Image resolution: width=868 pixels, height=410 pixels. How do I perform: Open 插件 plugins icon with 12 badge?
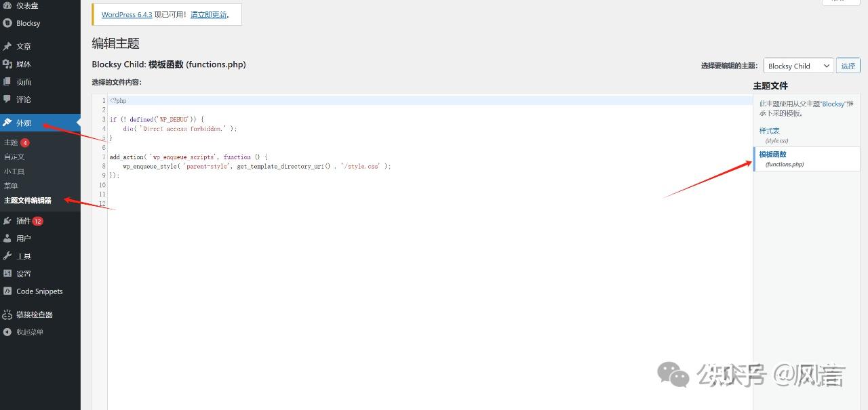[7, 221]
